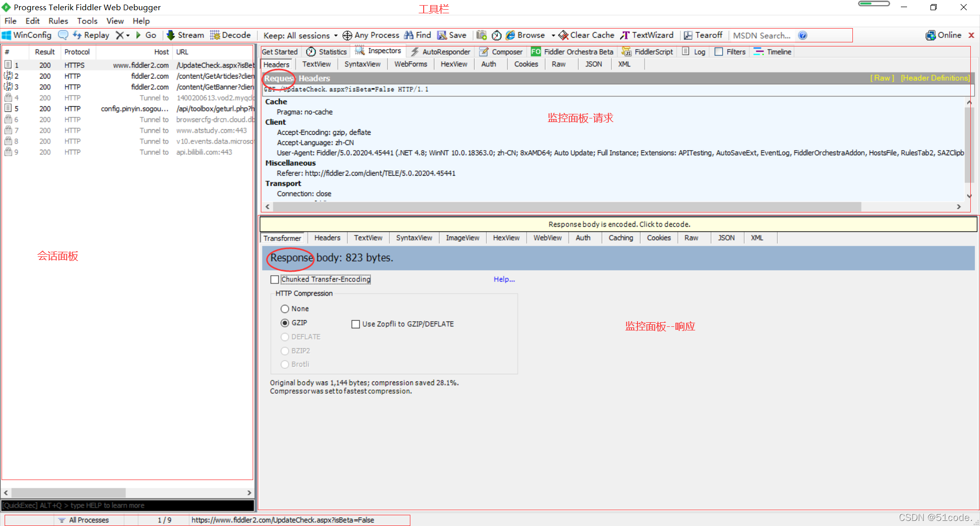The image size is (980, 526).
Task: Click the Go resume button
Action: point(146,35)
